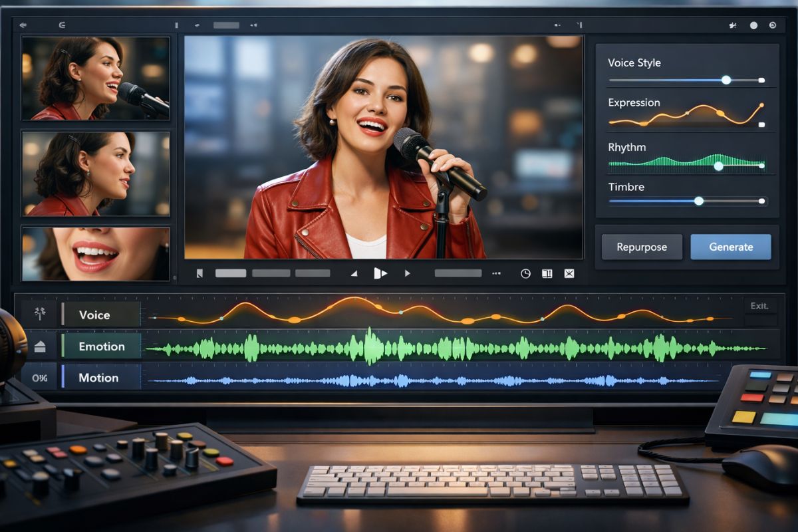
Task: Toggle the second circle indicator at top right
Action: 773,25
